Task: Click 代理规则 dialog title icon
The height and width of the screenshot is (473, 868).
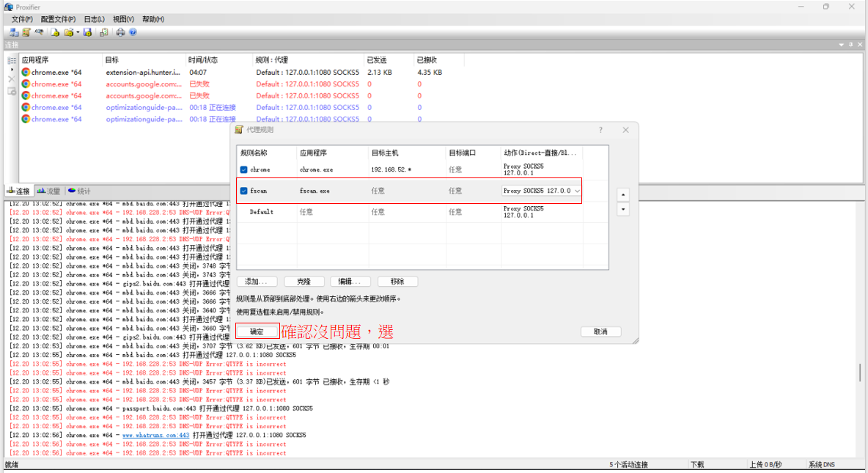Action: (239, 130)
